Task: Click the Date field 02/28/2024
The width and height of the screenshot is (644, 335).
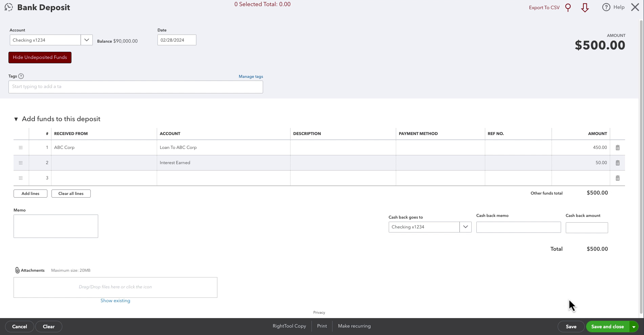Action: pos(177,40)
